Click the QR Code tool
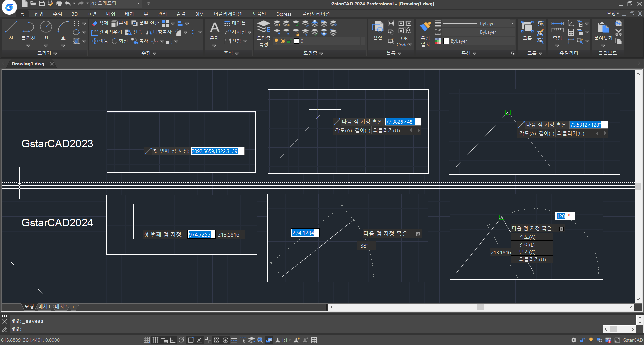644x345 pixels. pos(405,33)
